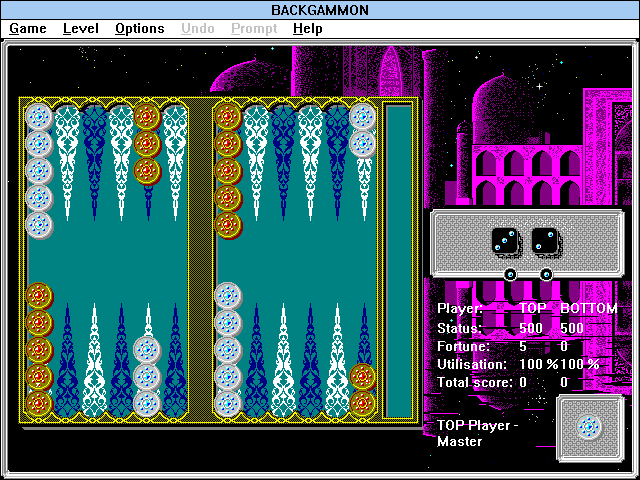
Task: Select the edge-most red checker in the lower-left five-stack
Action: (39, 403)
